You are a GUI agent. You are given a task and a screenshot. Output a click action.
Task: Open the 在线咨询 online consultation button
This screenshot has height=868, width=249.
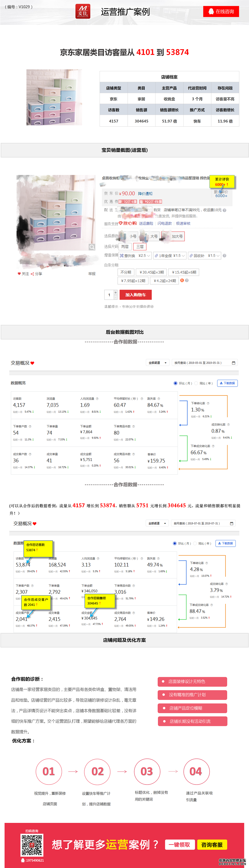[x=221, y=11]
